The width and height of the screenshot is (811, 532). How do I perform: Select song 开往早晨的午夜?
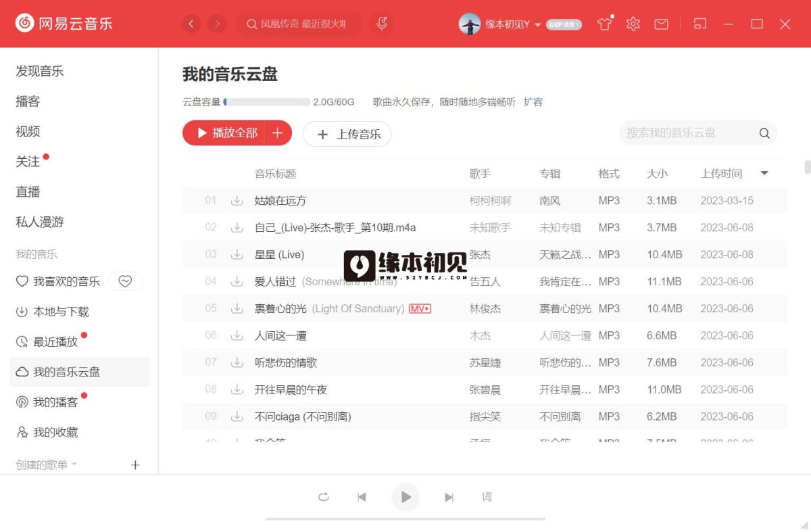click(x=291, y=390)
